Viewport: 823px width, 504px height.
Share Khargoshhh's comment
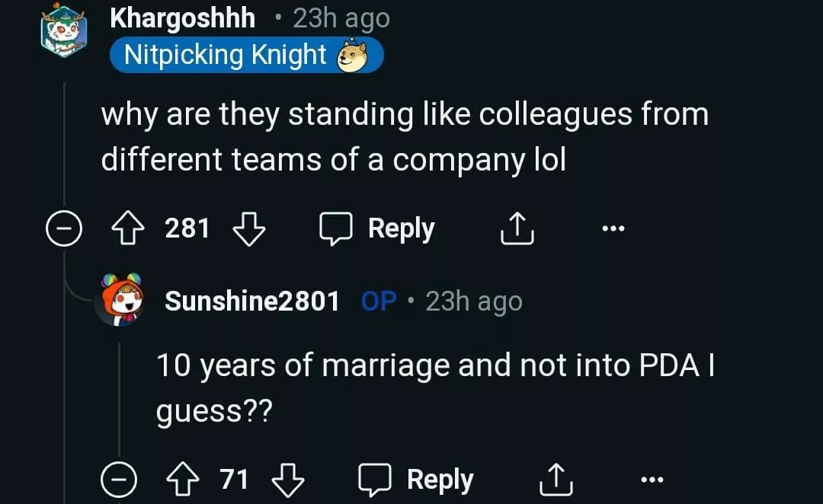click(x=517, y=229)
